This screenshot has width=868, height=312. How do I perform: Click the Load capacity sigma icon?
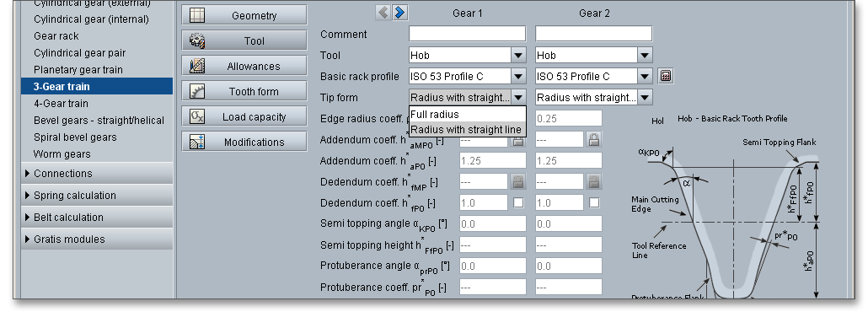197,116
